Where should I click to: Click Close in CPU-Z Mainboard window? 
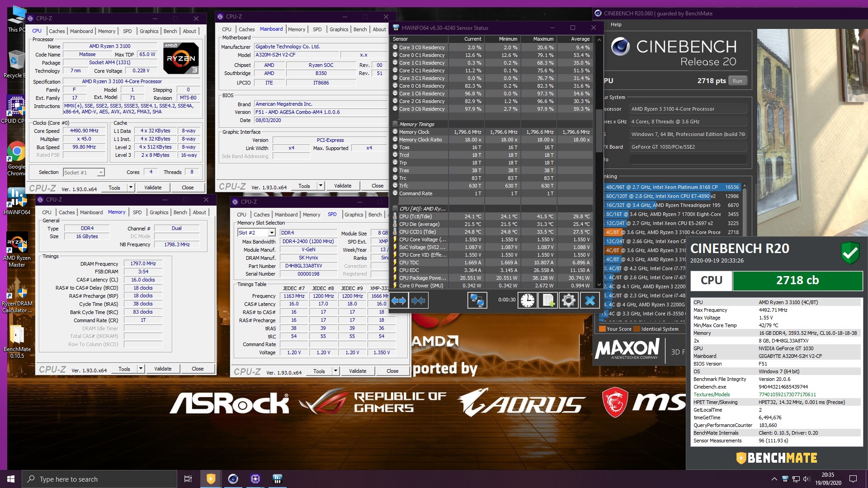point(377,186)
